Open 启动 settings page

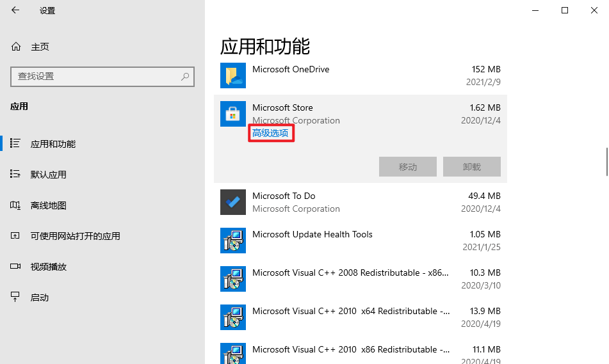pos(40,297)
